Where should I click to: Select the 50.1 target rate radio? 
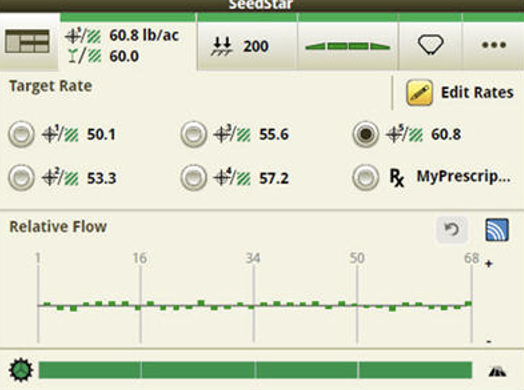[21, 134]
